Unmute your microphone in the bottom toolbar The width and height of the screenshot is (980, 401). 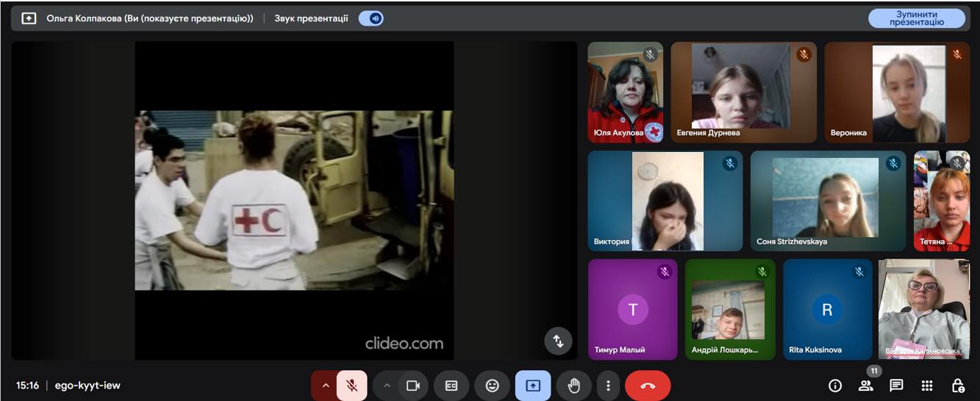352,386
